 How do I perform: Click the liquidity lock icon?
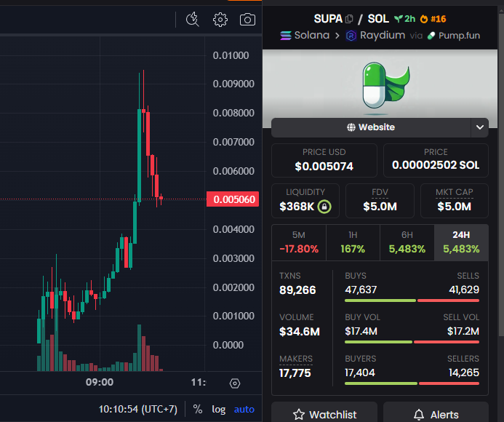pyautogui.click(x=324, y=207)
